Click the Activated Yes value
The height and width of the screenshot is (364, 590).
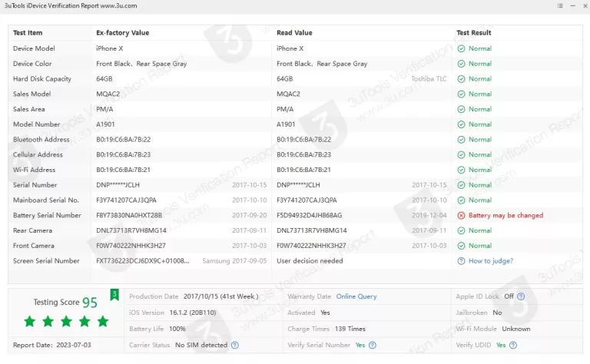[325, 313]
